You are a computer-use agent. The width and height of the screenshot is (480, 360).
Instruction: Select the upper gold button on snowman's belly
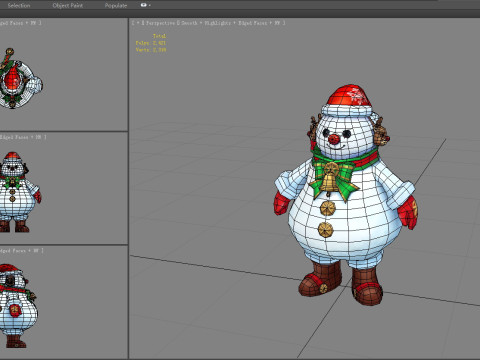[328, 208]
